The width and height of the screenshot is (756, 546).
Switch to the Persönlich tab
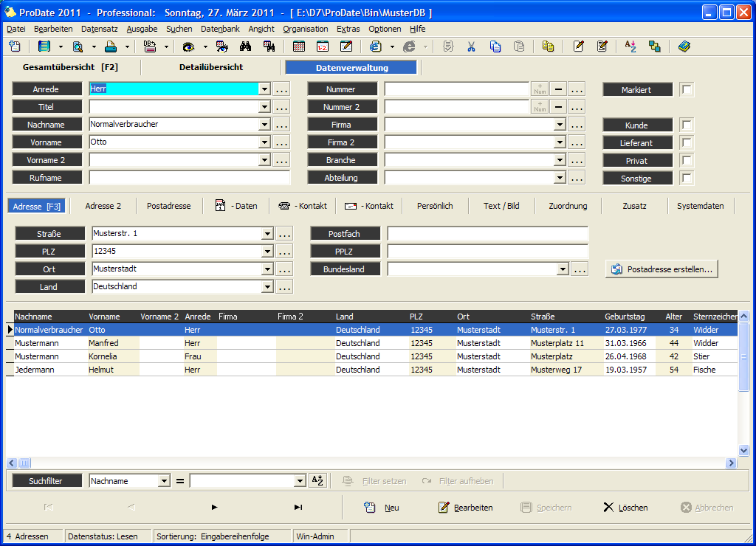tap(435, 206)
